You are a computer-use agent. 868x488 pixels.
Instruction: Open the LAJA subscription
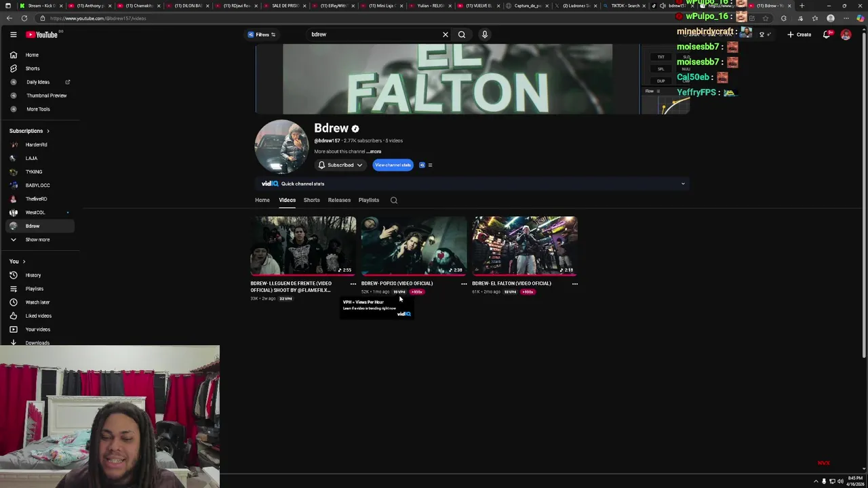[41, 158]
